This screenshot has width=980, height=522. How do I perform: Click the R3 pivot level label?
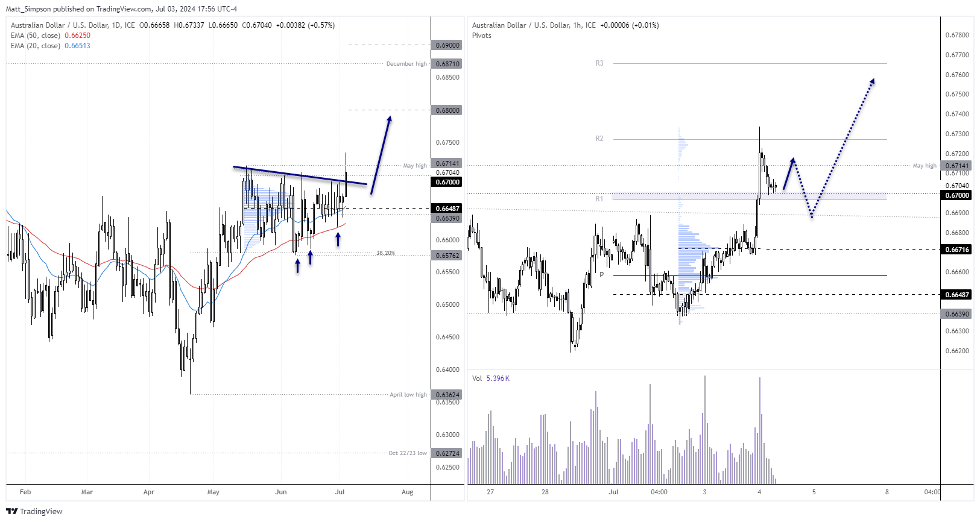(x=599, y=63)
